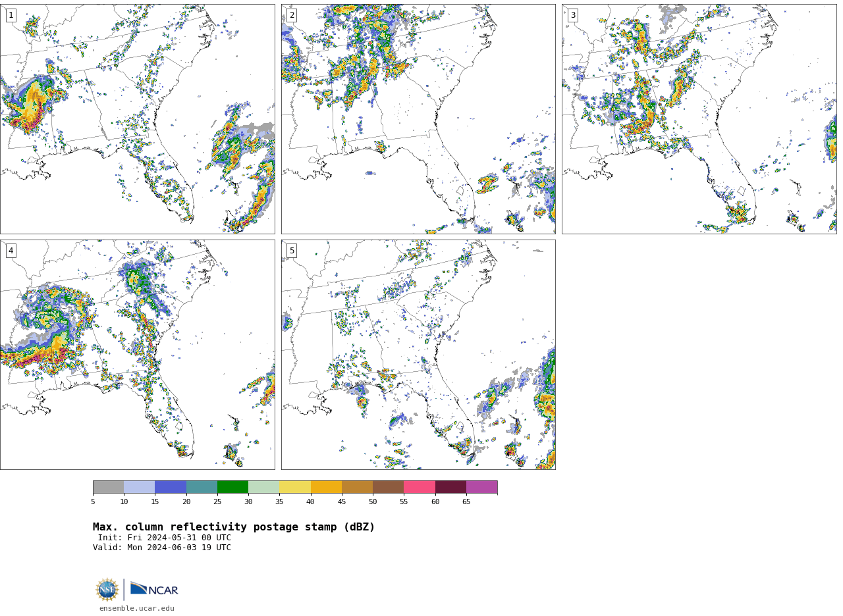The height and width of the screenshot is (616, 843).
Task: Click the colorbar tick label 50
Action: [x=373, y=502]
